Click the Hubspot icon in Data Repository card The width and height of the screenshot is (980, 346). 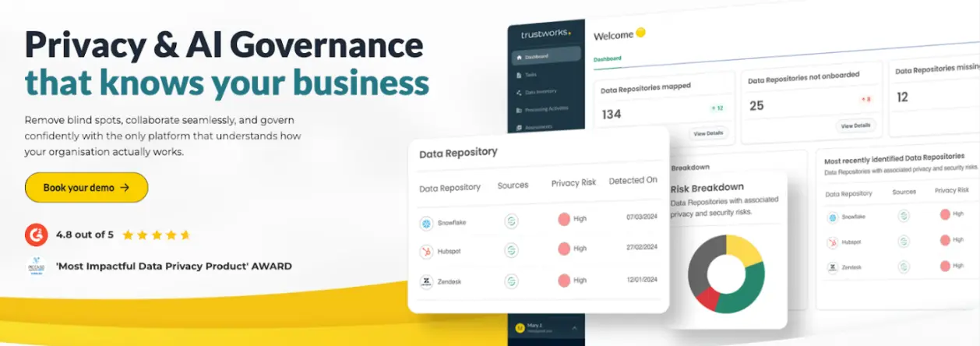click(x=427, y=250)
